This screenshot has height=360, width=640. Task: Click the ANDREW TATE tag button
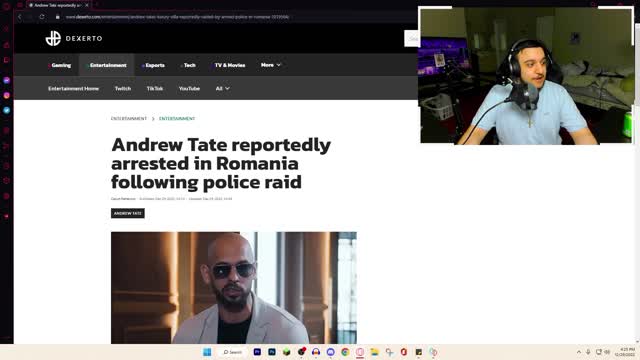click(x=128, y=213)
